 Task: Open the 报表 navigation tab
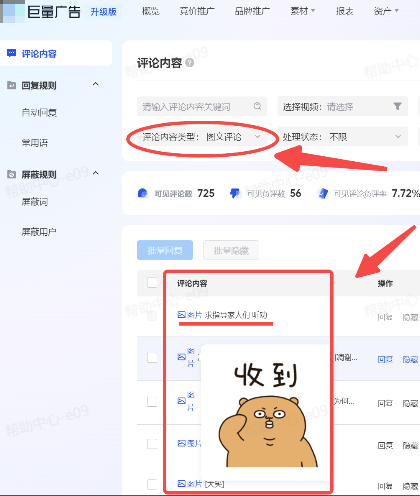pyautogui.click(x=344, y=11)
